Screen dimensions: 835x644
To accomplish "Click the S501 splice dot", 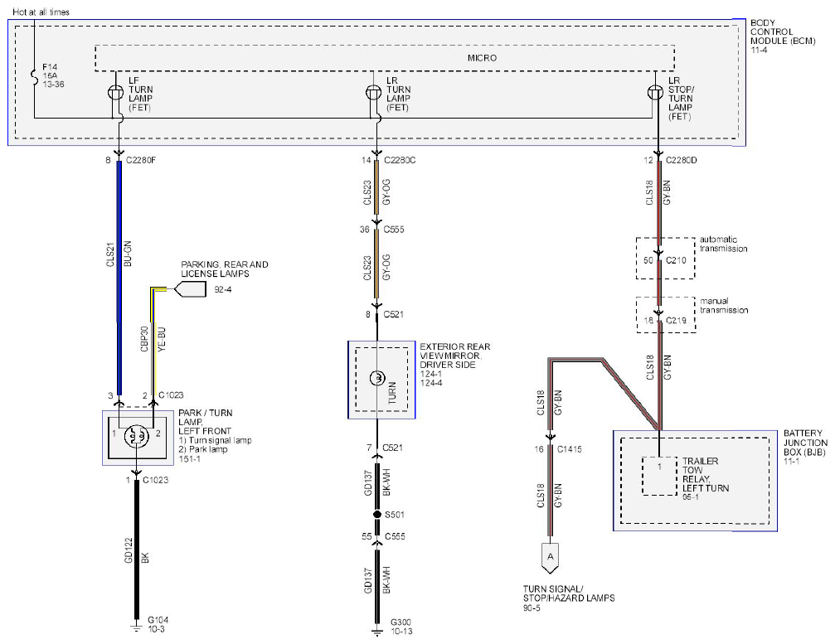I will click(x=377, y=515).
